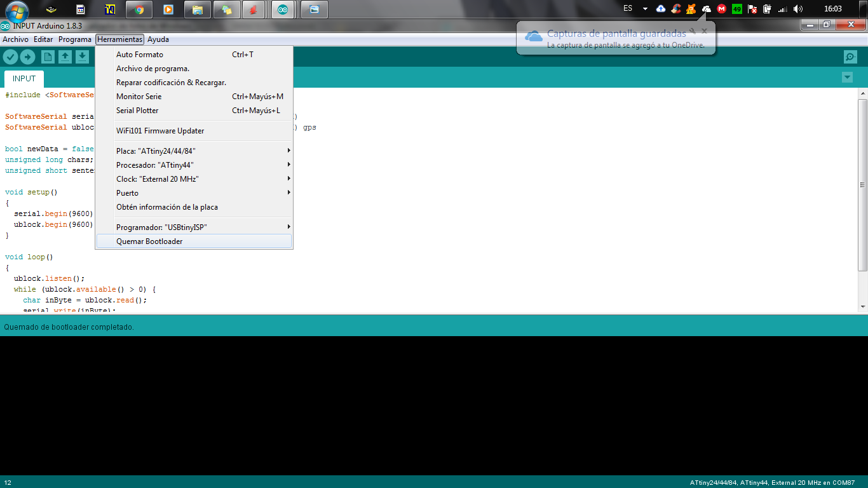This screenshot has height=488, width=868.
Task: Choose Reparar codificación & Recargar
Action: point(194,83)
